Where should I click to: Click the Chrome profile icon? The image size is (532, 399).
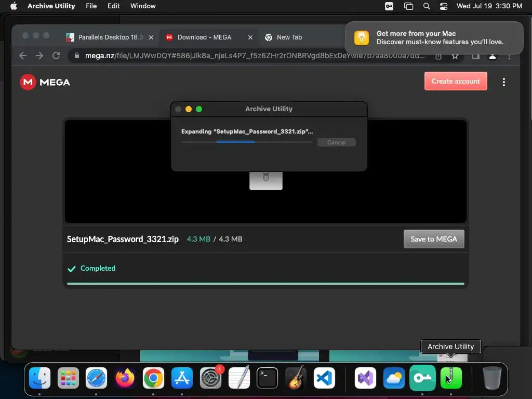point(493,56)
